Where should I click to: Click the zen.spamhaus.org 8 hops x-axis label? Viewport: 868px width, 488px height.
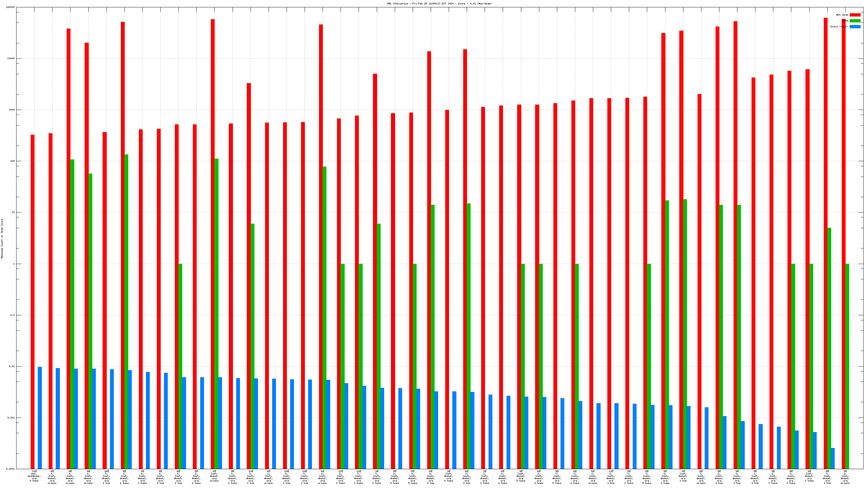(x=34, y=476)
